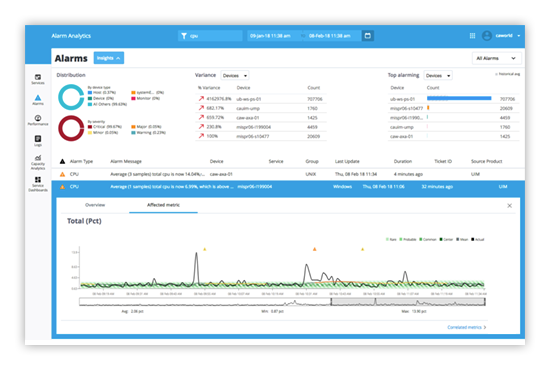Viewport: 550px width, 370px height.
Task: Open the All Alarms dropdown
Action: pyautogui.click(x=497, y=58)
